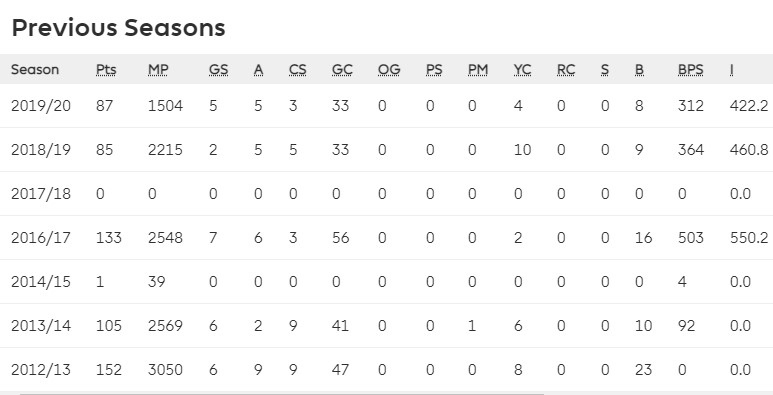Click the YC column header
Viewport: 773px width, 395px height.
click(x=522, y=70)
